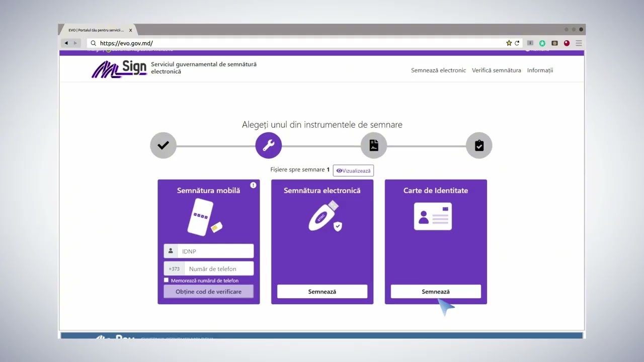Click the wrench step circle
Image resolution: width=644 pixels, height=362 pixels.
click(x=268, y=145)
